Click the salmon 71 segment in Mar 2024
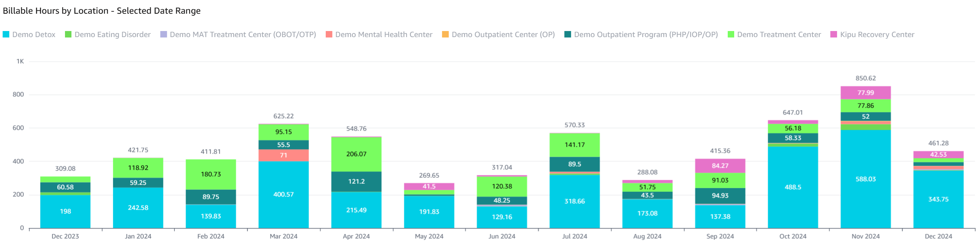 [283, 155]
